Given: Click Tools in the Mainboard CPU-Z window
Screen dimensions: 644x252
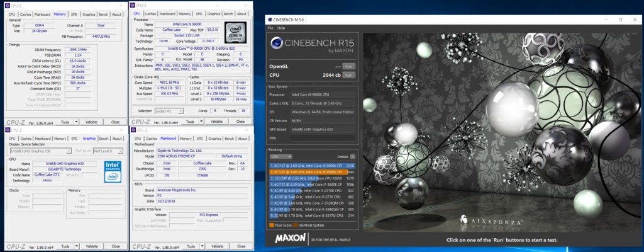Looking at the screenshot, I should tap(190, 246).
